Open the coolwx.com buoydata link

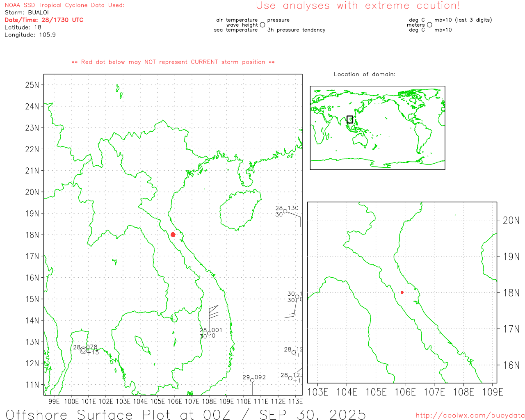point(470,415)
